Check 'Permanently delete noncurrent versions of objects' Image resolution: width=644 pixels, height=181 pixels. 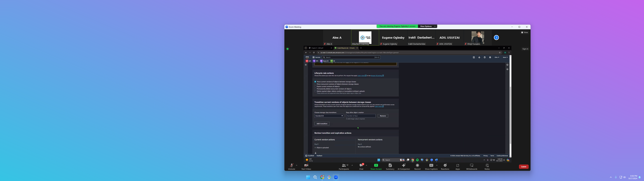(x=315, y=89)
